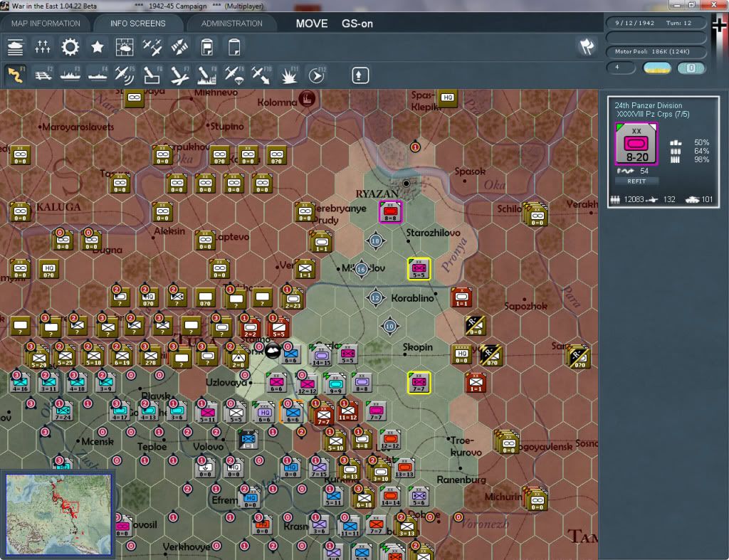
Task: Select the F5 air recon mode
Action: click(125, 75)
